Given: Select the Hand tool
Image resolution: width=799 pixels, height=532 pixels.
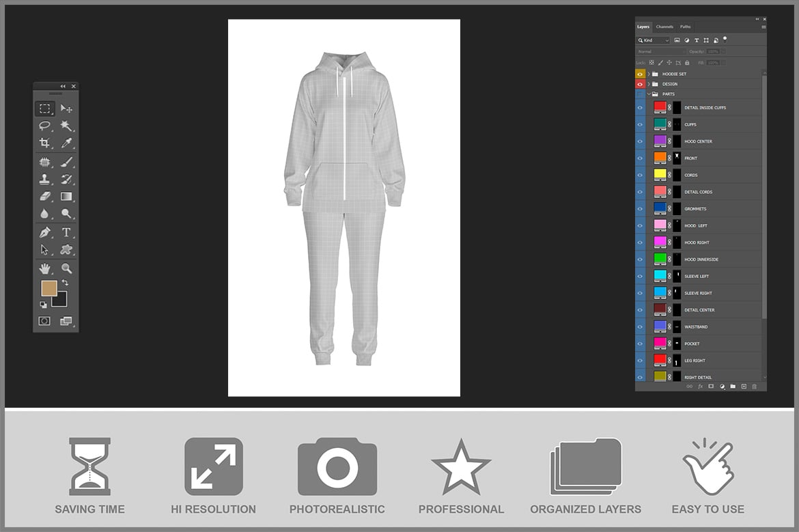Looking at the screenshot, I should (x=45, y=268).
